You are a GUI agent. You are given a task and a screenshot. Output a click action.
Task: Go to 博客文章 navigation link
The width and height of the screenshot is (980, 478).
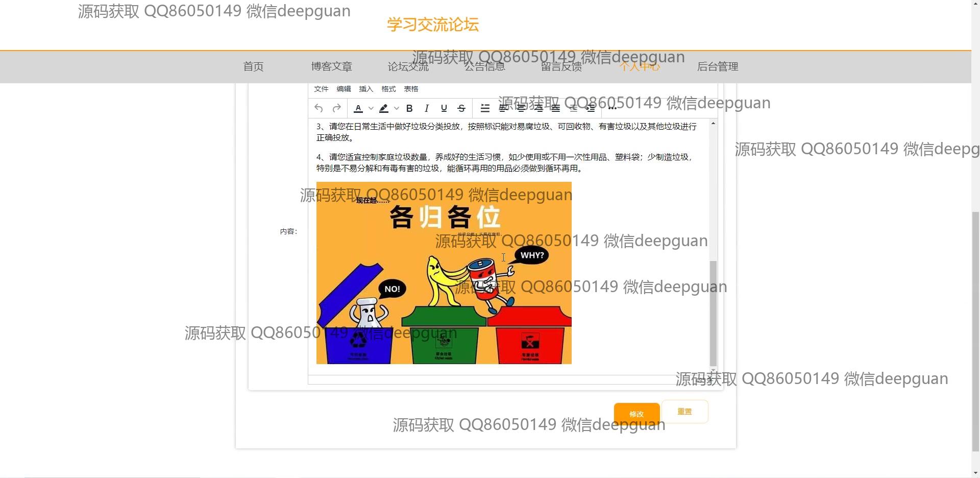coord(331,66)
